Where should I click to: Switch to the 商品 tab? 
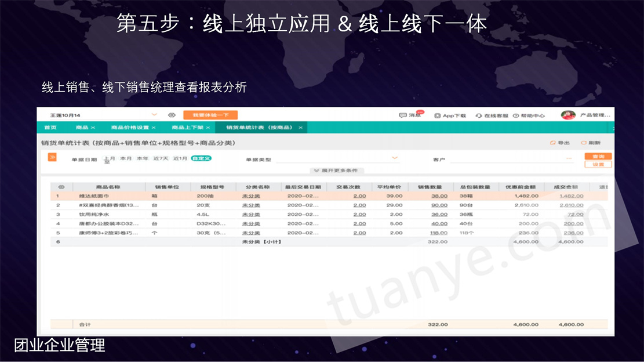82,128
